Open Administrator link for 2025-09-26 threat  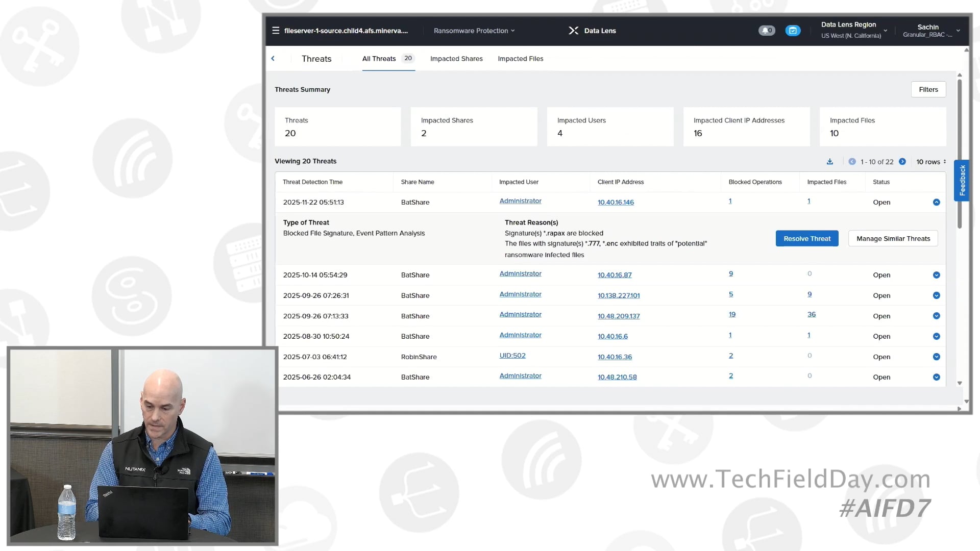(520, 294)
